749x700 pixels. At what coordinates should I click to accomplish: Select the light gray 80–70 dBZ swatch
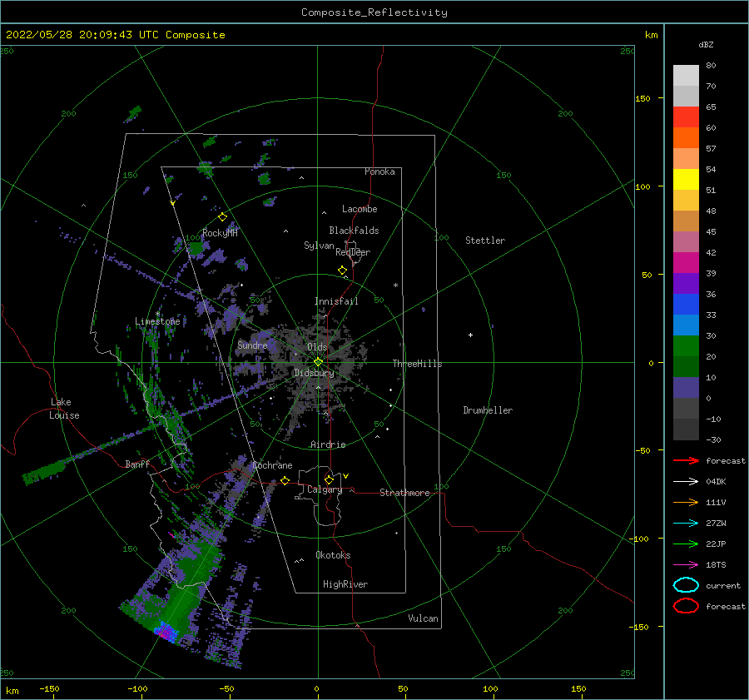pos(686,75)
